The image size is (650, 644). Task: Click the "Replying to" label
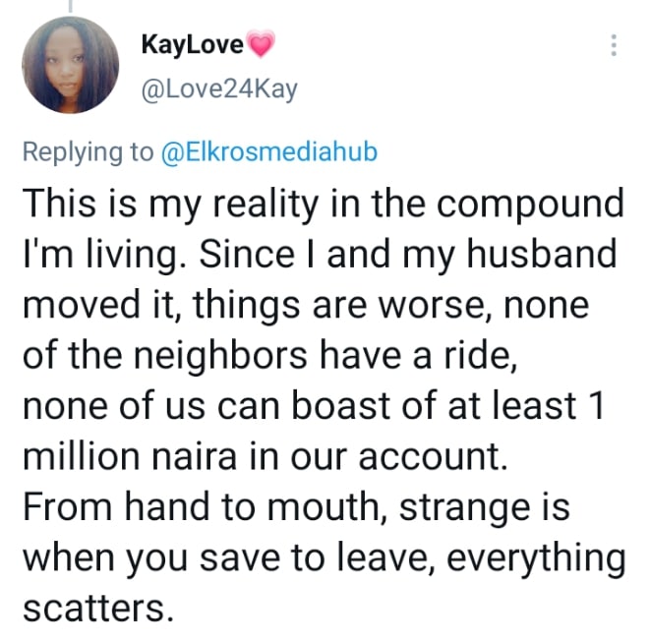pos(88,152)
